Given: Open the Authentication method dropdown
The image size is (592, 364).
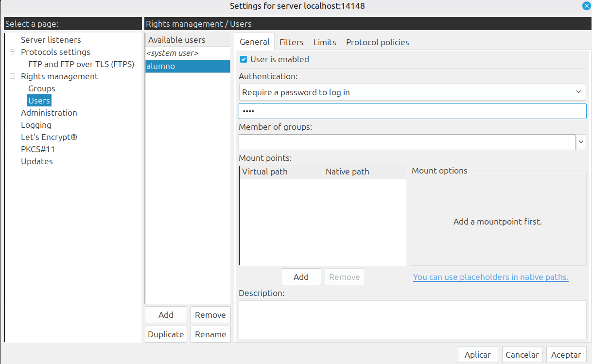Looking at the screenshot, I should (412, 92).
